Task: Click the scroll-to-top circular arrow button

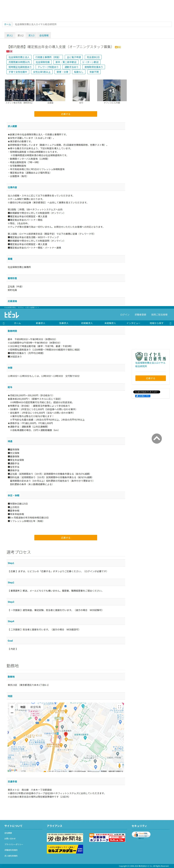Action: (156, 438)
